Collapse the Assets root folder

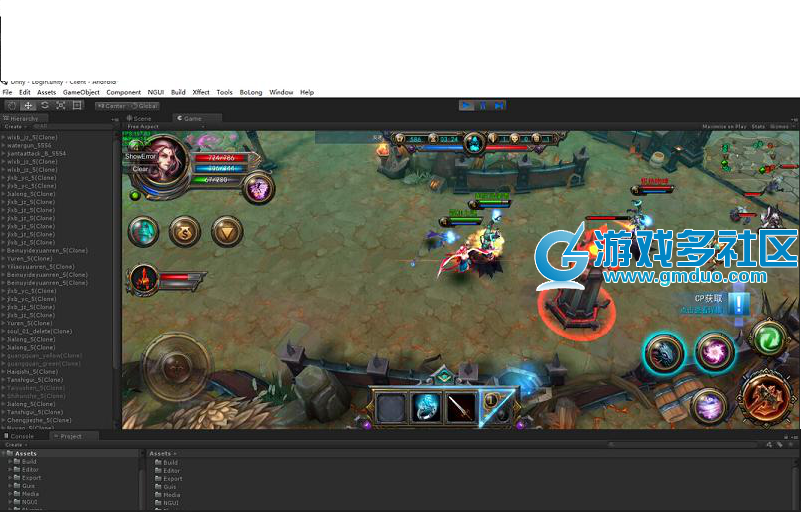4,453
